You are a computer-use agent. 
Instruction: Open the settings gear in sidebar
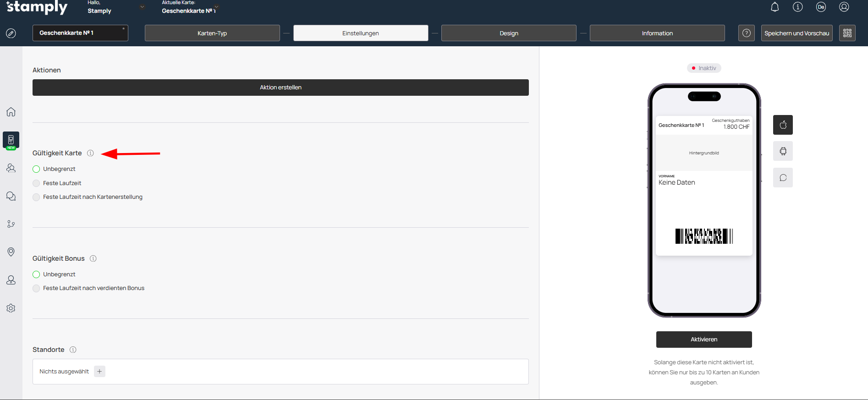point(11,308)
